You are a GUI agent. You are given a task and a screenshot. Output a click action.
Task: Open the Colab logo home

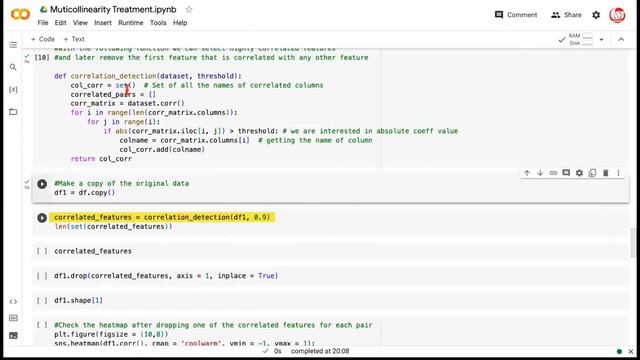[x=20, y=15]
